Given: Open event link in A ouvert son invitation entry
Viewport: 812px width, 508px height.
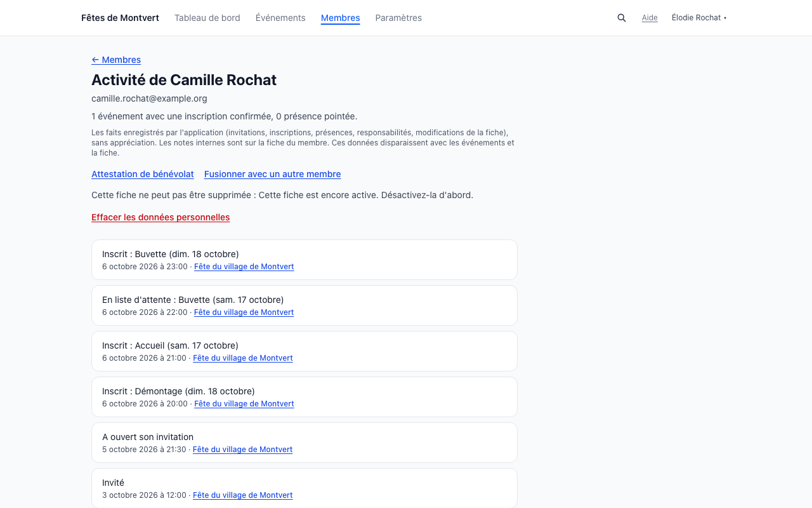Looking at the screenshot, I should [243, 450].
